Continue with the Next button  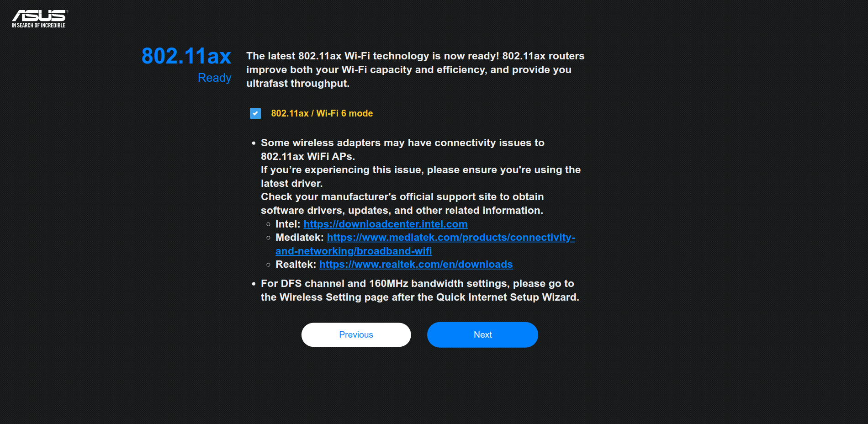click(482, 335)
